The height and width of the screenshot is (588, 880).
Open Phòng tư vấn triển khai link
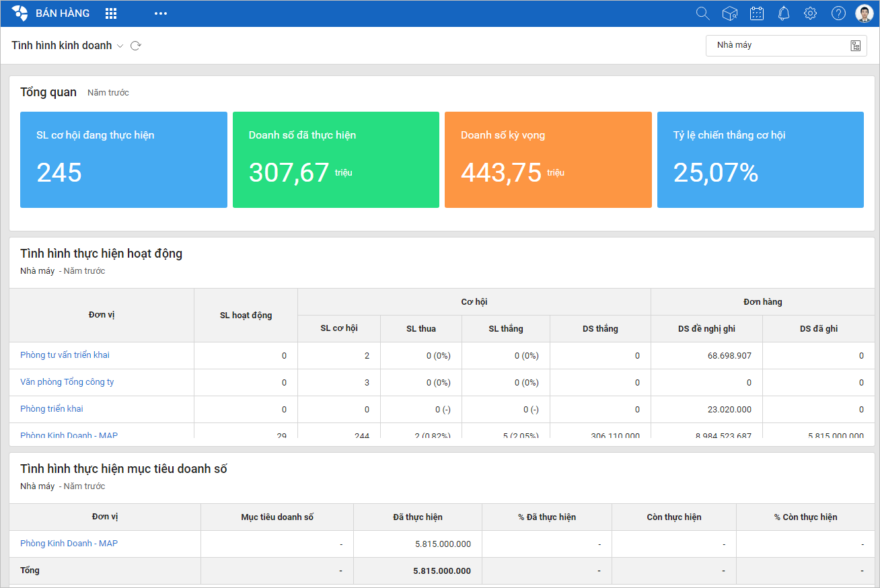coord(65,355)
